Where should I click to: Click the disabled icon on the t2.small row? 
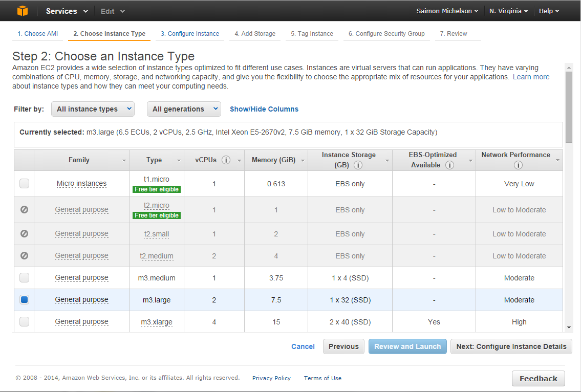pyautogui.click(x=24, y=234)
